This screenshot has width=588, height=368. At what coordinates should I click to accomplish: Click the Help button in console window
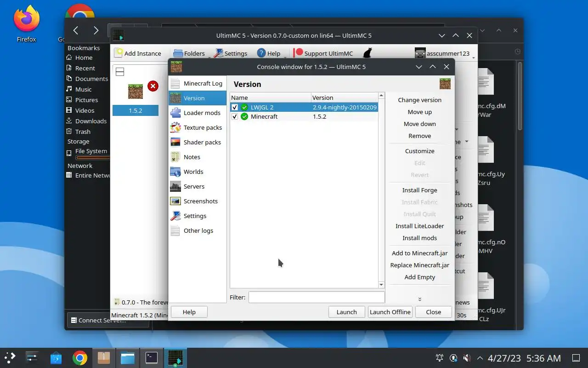(x=189, y=312)
